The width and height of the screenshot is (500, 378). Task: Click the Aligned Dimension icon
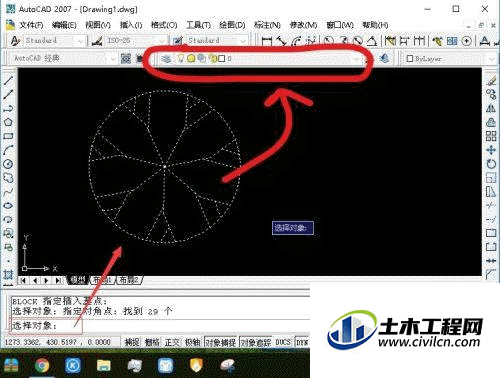pos(282,41)
